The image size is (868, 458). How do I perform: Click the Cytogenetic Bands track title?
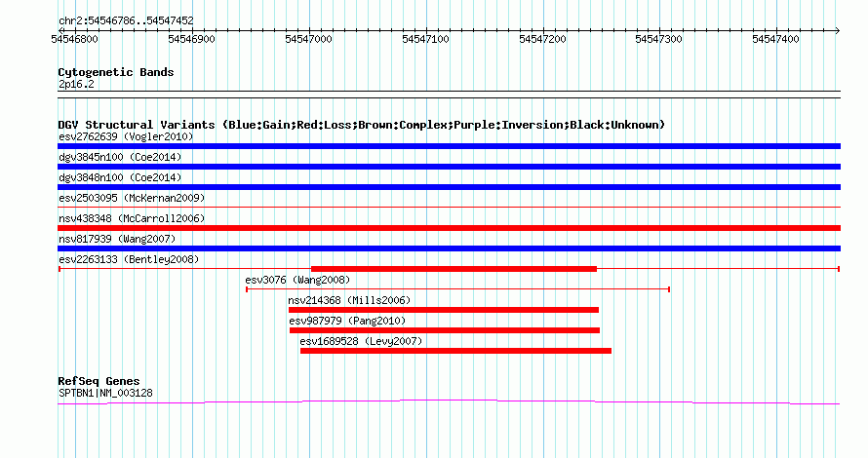[116, 72]
